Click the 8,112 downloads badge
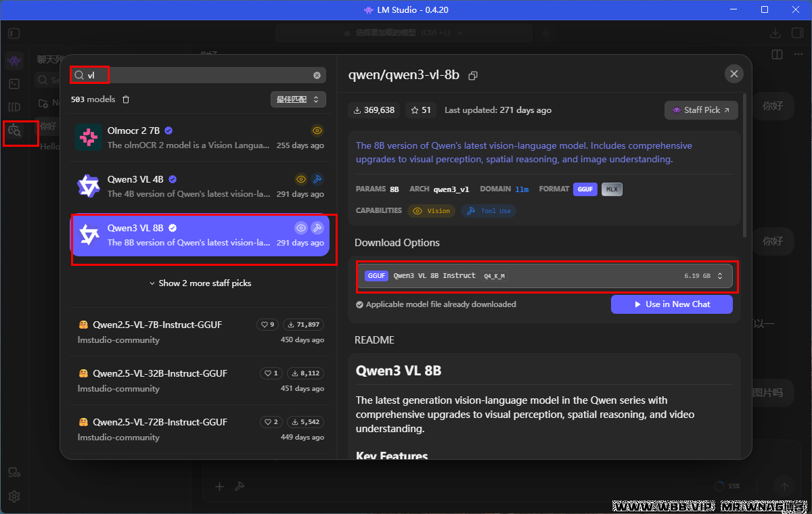 pos(305,373)
